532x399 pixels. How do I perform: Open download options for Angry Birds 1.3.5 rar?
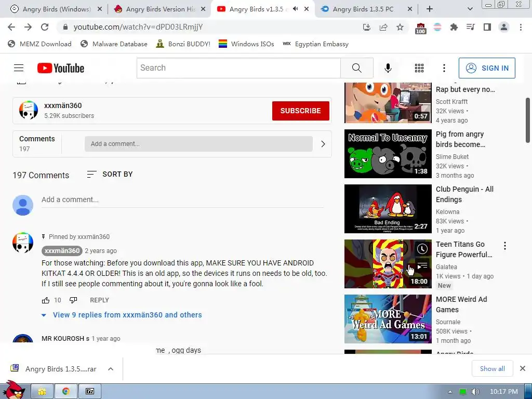point(111,369)
